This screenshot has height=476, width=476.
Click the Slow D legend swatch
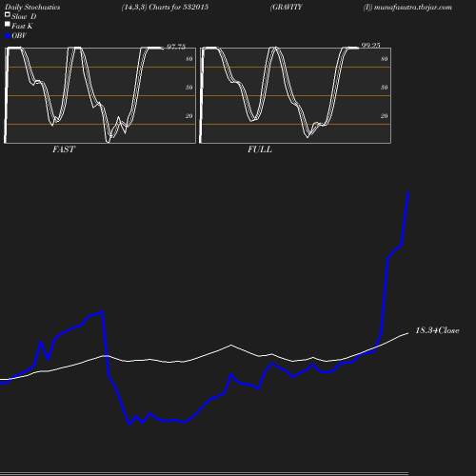click(x=8, y=14)
